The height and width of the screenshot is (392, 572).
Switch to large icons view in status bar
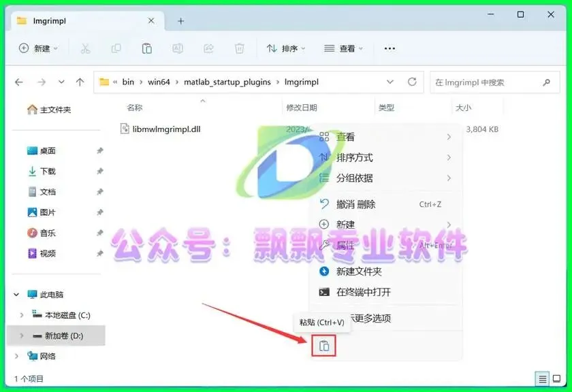pos(557,379)
